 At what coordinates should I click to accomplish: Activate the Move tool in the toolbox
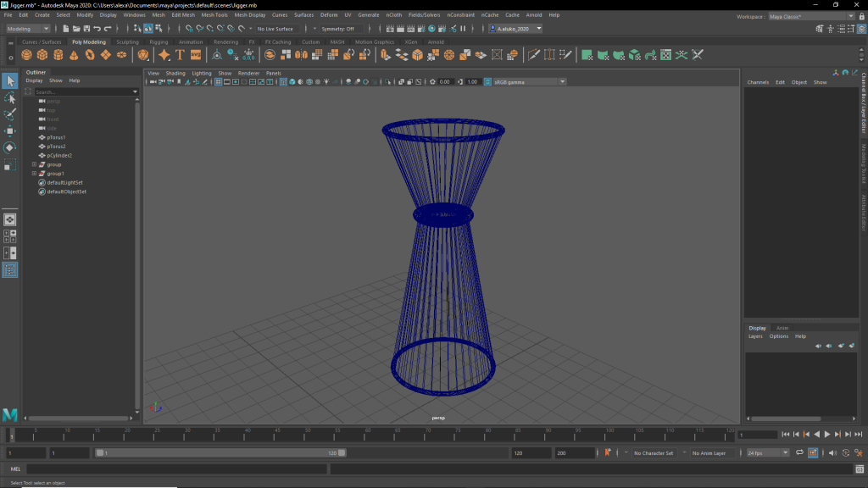(x=10, y=130)
